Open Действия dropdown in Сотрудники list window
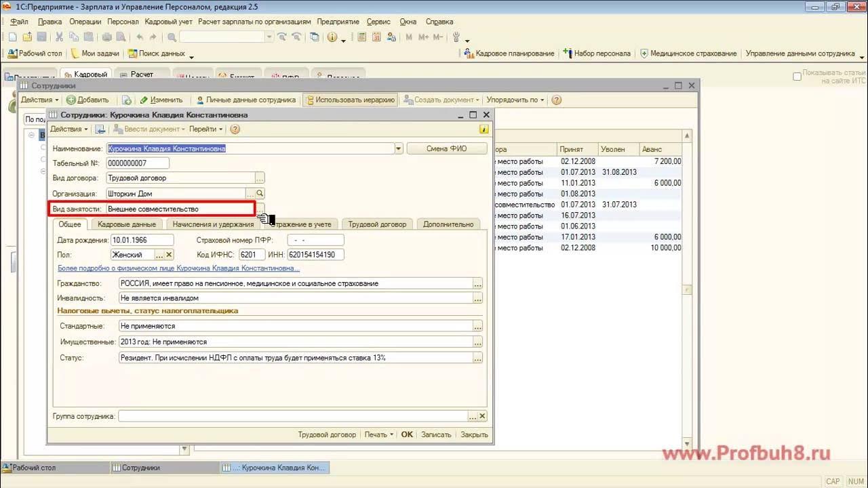Screen dimensions: 868x488 pyautogui.click(x=39, y=100)
